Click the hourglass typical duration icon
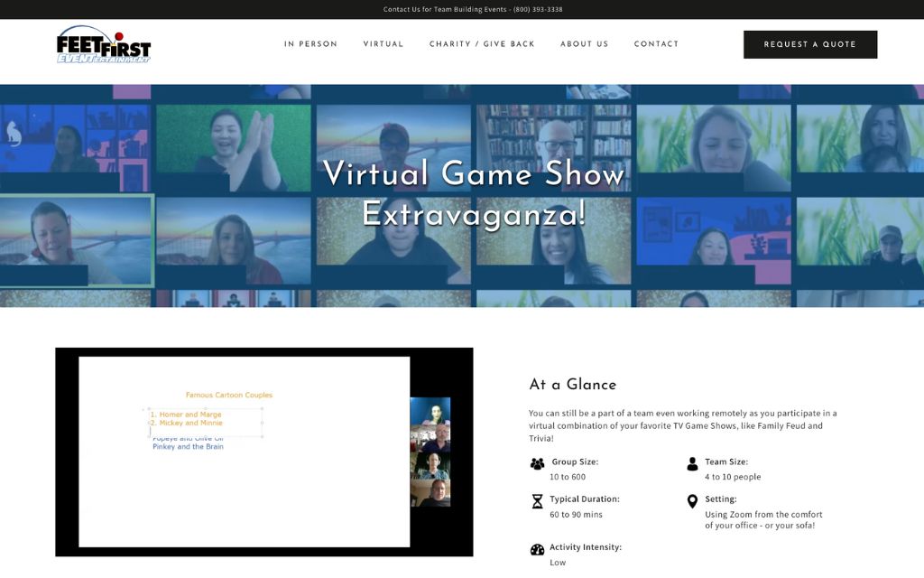This screenshot has width=924, height=578. pyautogui.click(x=537, y=501)
